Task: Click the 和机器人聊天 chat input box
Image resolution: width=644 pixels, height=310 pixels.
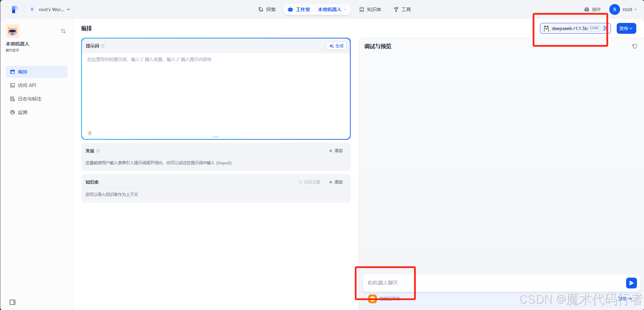Action: pyautogui.click(x=494, y=283)
